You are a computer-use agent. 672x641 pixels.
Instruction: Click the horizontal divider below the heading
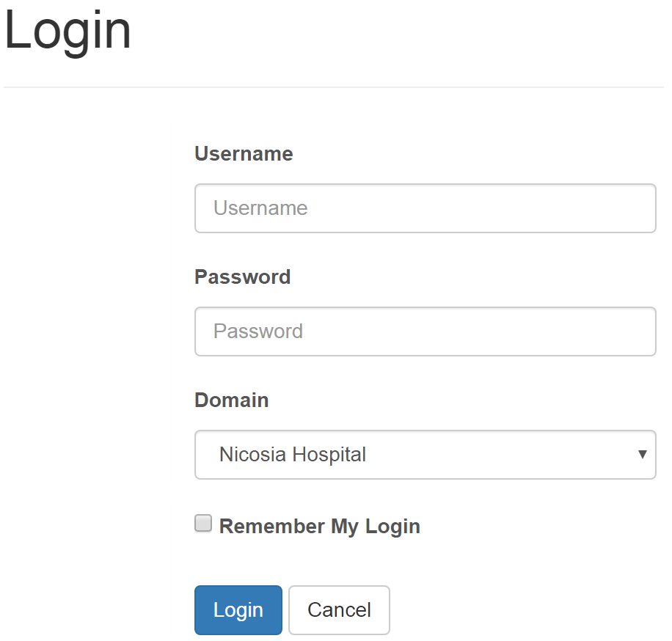click(334, 87)
